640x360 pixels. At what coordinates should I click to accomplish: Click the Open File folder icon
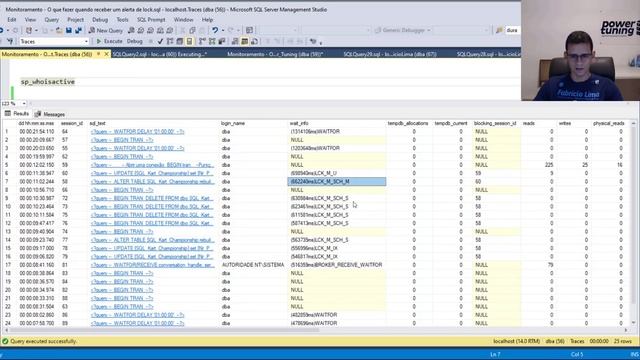point(59,30)
